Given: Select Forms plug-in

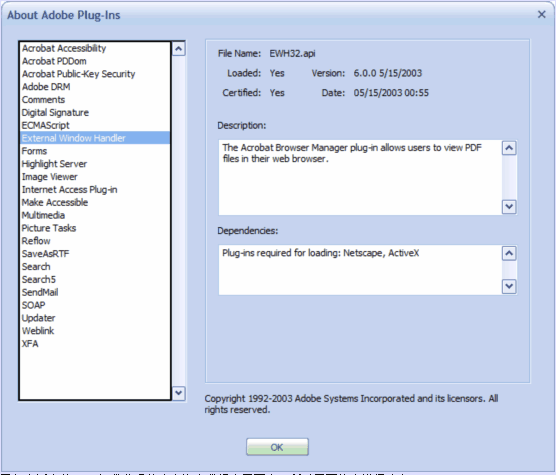Looking at the screenshot, I should pyautogui.click(x=95, y=151).
